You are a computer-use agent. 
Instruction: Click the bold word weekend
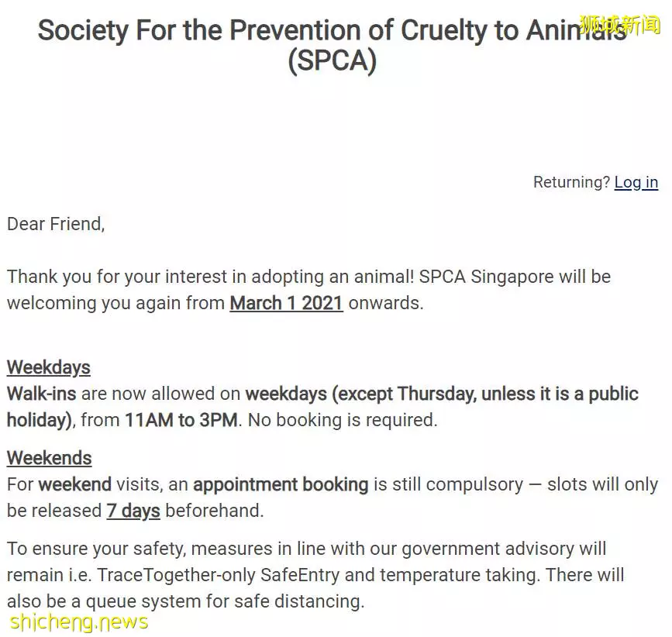[75, 484]
